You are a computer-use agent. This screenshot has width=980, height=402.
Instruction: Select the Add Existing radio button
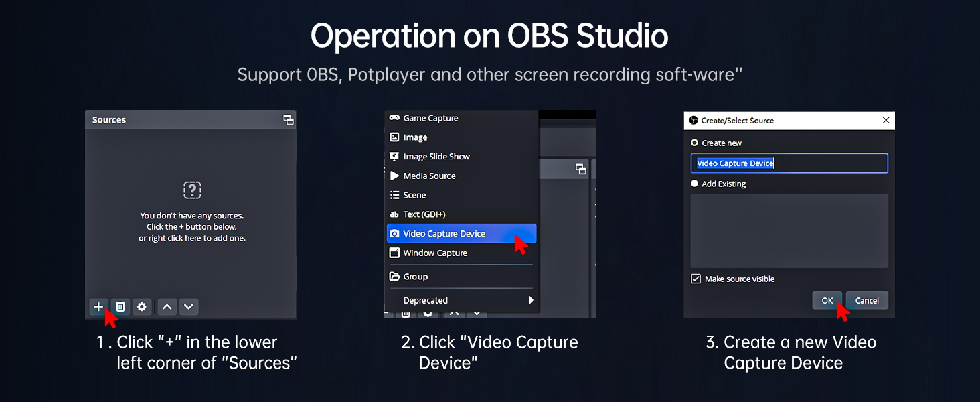tap(695, 184)
